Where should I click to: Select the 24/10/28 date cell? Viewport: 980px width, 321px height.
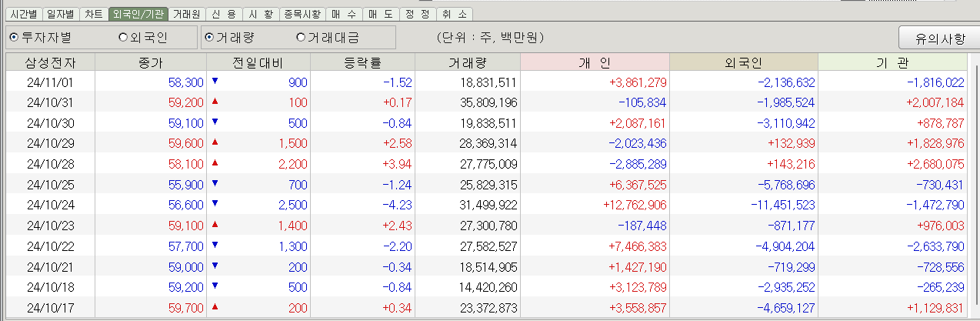tap(50, 164)
